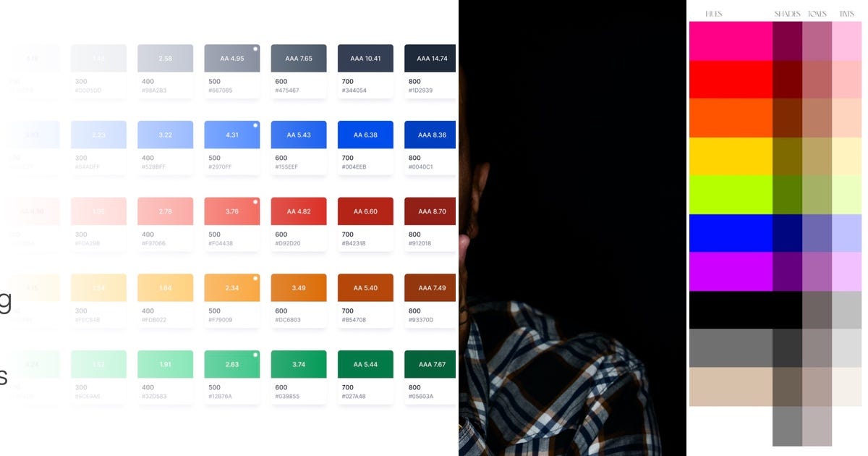
Task: Select the TINTS column header
Action: [848, 12]
